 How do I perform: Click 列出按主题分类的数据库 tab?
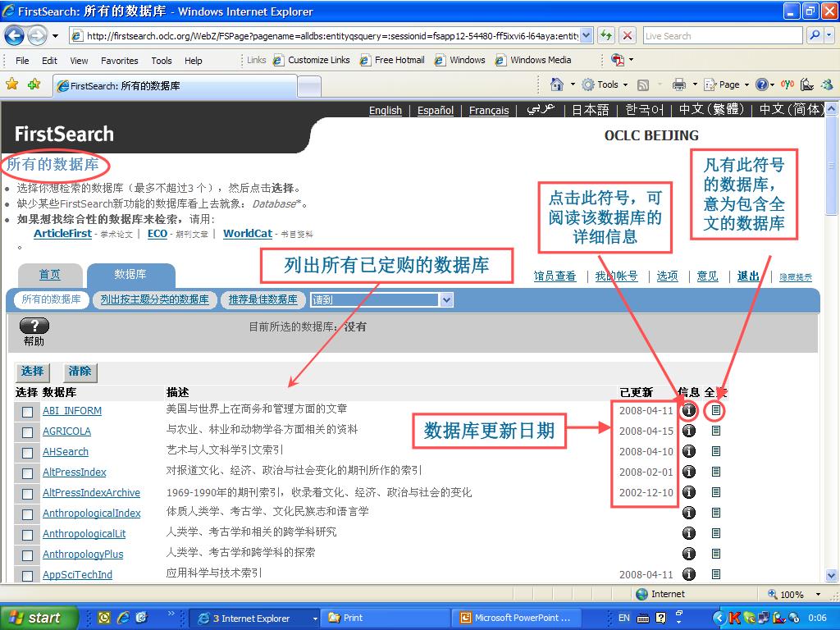(155, 299)
